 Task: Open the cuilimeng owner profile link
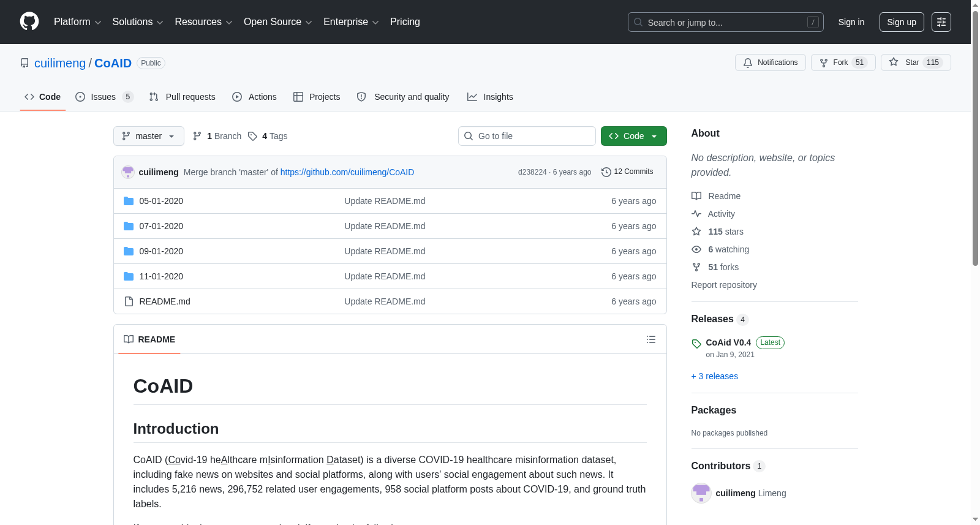pos(60,63)
